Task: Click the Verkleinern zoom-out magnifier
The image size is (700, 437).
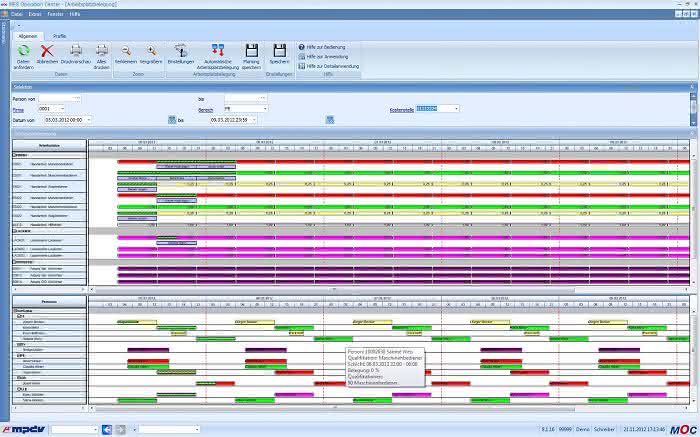Action: tap(126, 50)
